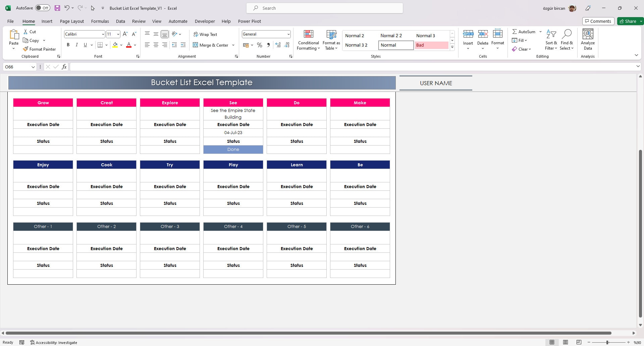Toggle underline formatting

[85, 45]
